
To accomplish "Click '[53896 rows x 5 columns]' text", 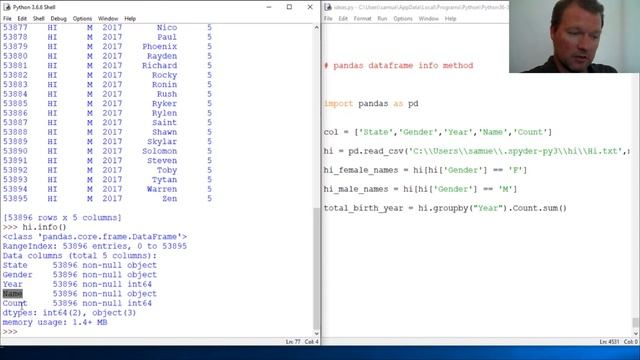I will pos(62,218).
